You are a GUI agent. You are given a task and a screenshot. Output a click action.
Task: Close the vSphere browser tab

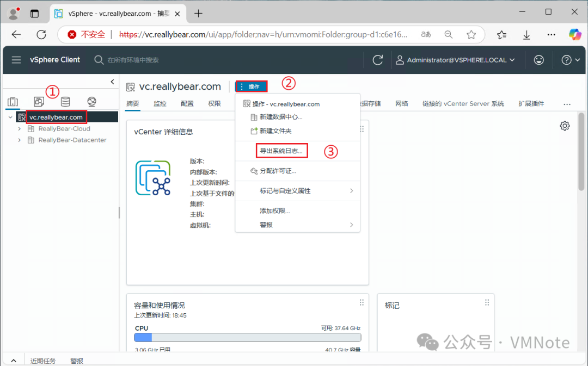177,14
